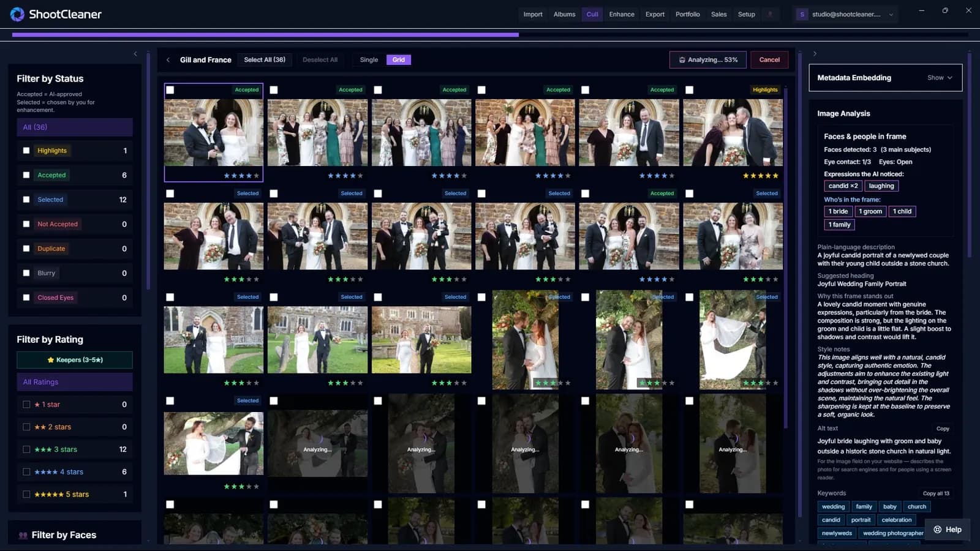Click the Gill and France album title
The height and width of the screenshot is (551, 980).
(x=206, y=60)
